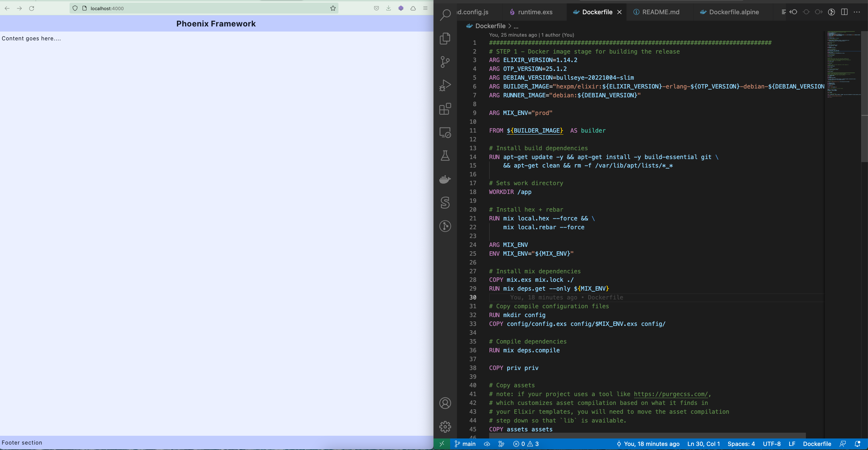Click the BUILDER_IMAGE variable on the FROM line
The width and height of the screenshot is (868, 450).
click(535, 131)
